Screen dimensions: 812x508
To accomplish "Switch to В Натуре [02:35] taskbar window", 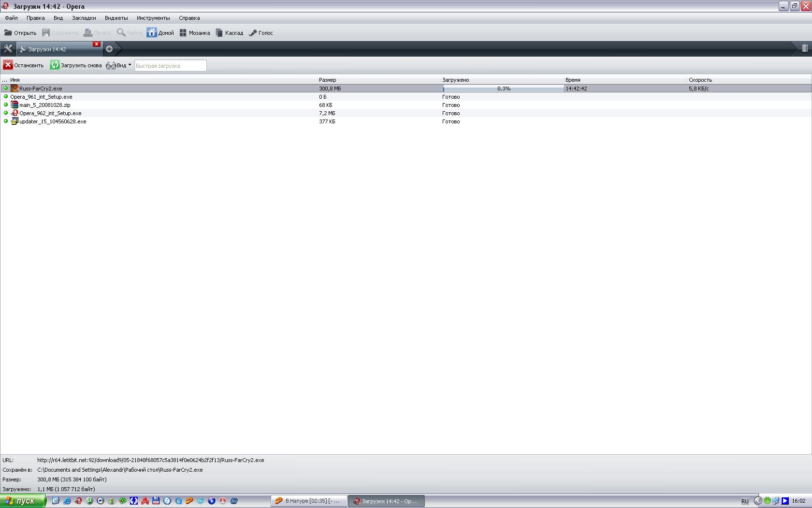I will pos(309,501).
